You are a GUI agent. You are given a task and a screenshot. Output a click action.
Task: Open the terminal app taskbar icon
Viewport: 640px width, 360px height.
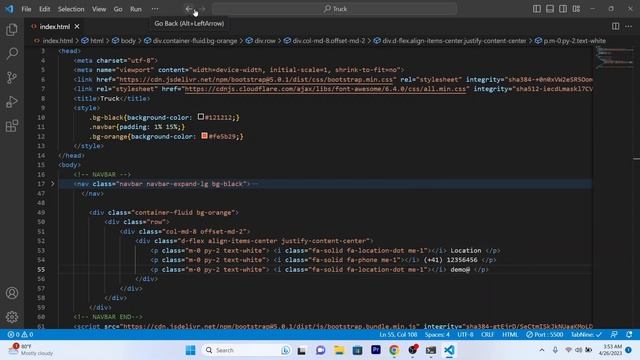click(431, 350)
